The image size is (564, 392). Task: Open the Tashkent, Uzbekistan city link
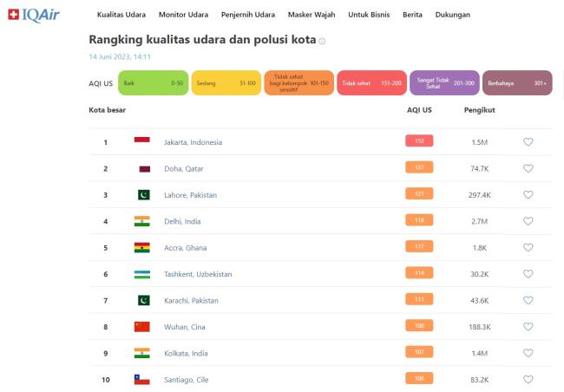[198, 274]
